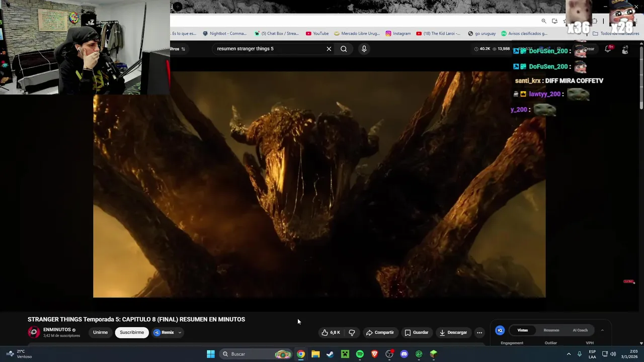Open the YouTube bookmark
Viewport: 644px width, 362px height.
click(x=317, y=34)
